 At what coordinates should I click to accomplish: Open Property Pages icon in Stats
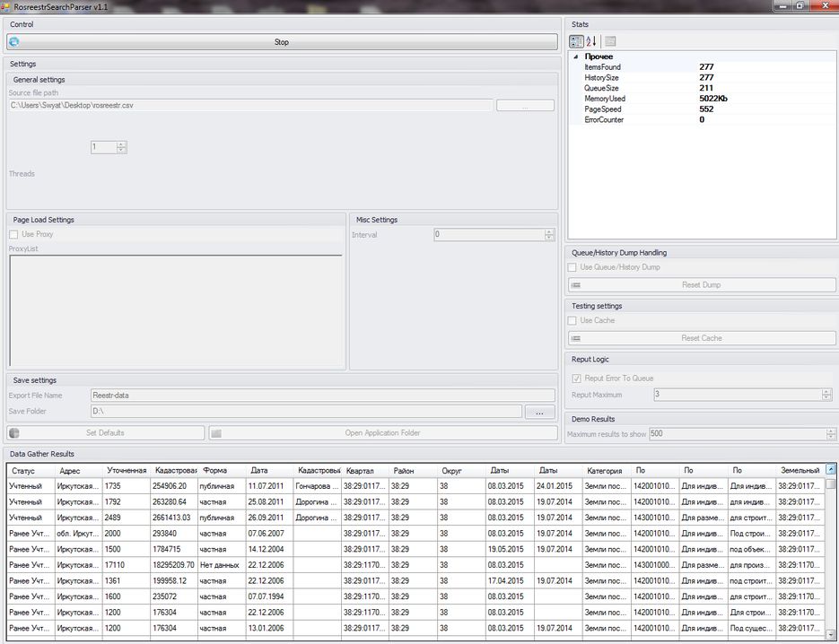[610, 41]
